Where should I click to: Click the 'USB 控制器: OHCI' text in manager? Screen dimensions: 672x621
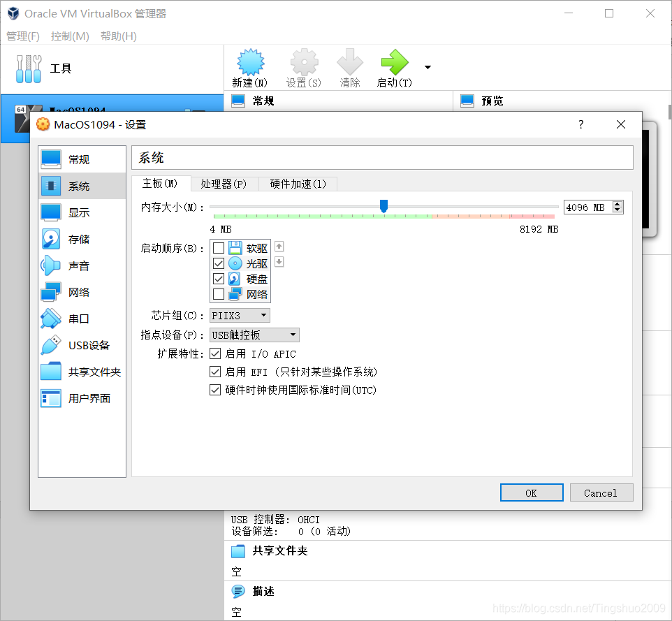click(275, 520)
